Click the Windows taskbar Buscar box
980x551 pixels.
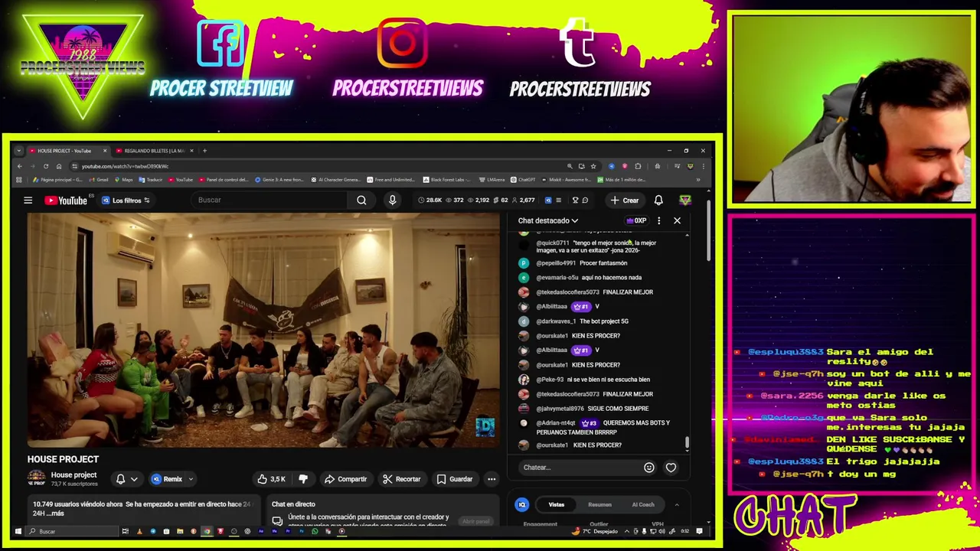[73, 531]
